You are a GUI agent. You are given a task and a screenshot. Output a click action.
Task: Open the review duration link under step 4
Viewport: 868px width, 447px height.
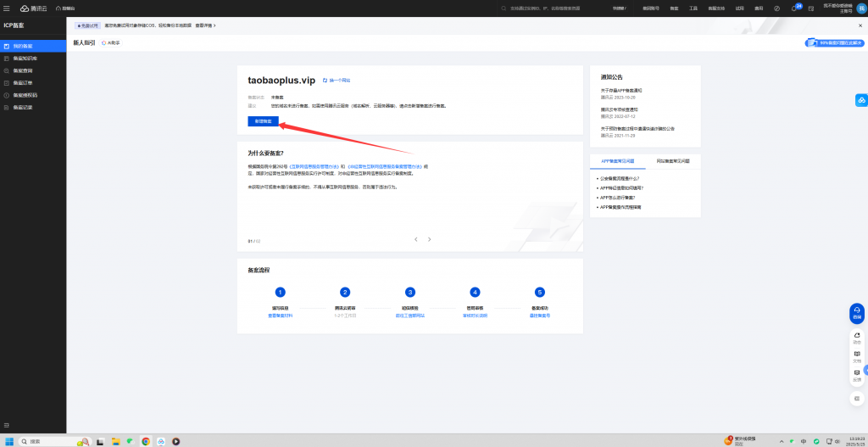(475, 316)
